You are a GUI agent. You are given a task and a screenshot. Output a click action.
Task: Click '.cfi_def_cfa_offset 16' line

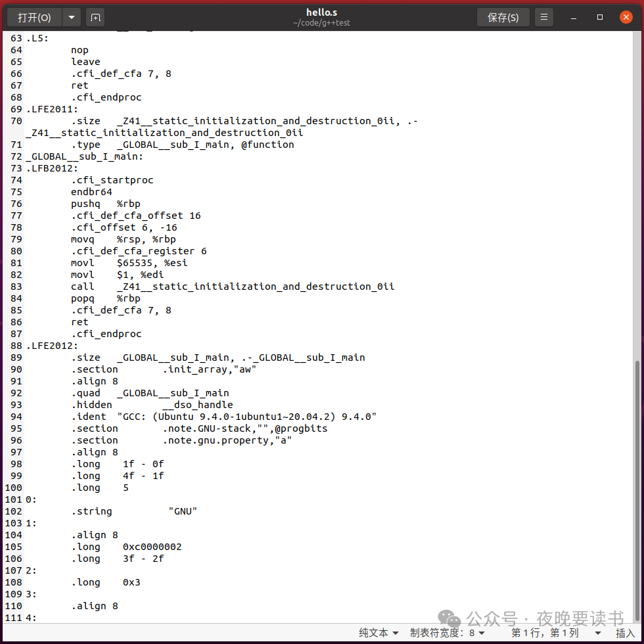136,216
